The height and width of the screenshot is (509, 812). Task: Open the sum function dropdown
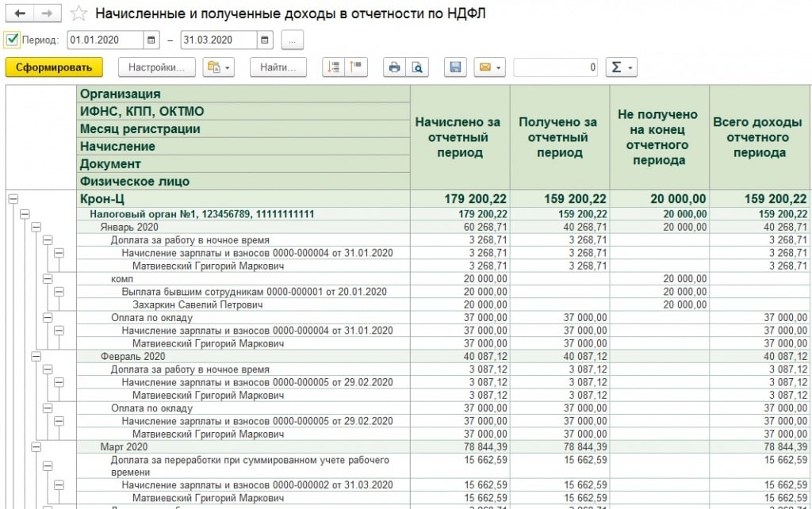[621, 67]
